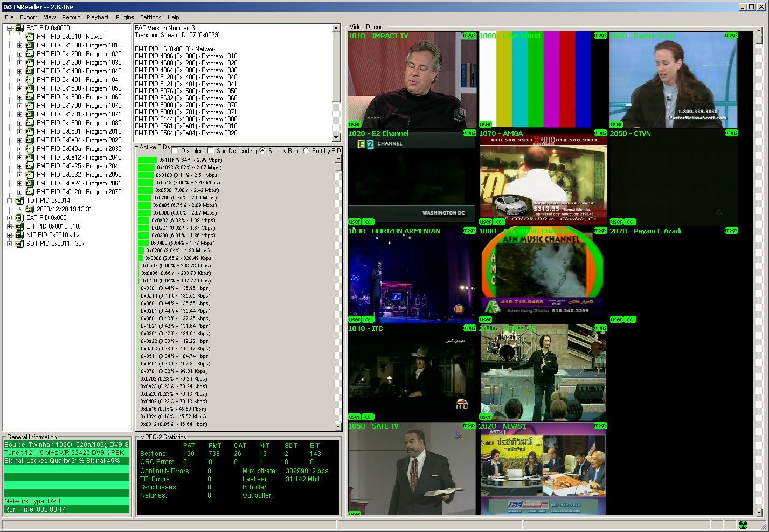Click the icon for Program 2010 row
Image resolution: width=769 pixels, height=532 pixels.
(30, 132)
